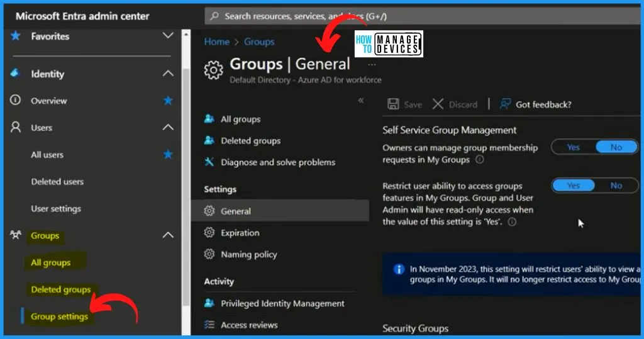Open Got feedback? link

[x=543, y=104]
